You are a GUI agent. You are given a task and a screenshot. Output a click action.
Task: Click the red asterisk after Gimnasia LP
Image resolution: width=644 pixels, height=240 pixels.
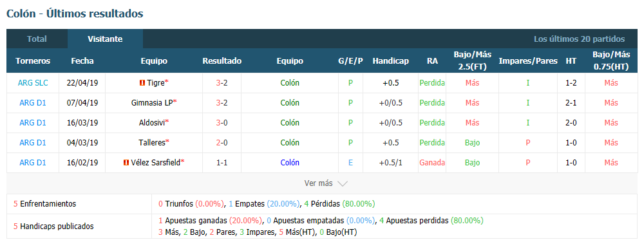[x=175, y=102]
